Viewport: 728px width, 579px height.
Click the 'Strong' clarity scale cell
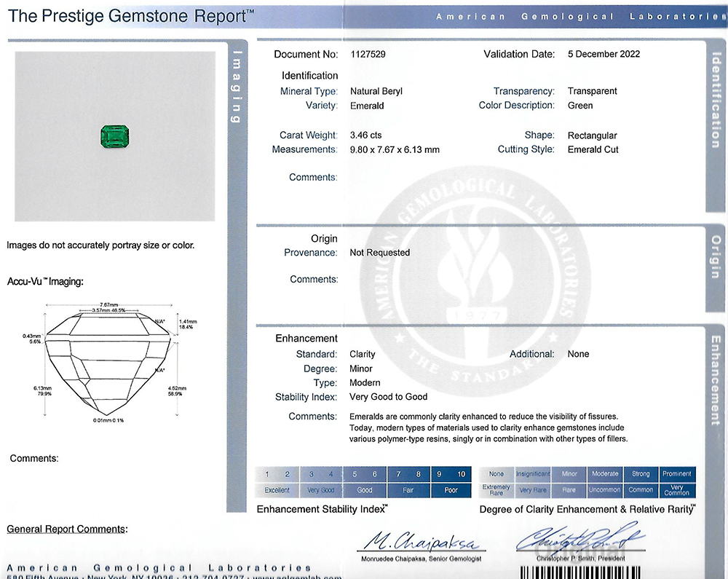(x=641, y=474)
